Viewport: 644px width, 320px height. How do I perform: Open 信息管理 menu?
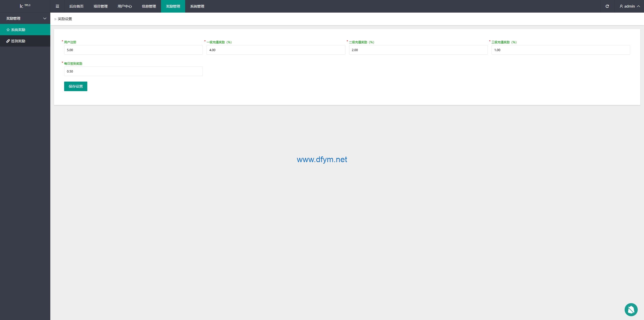point(149,6)
